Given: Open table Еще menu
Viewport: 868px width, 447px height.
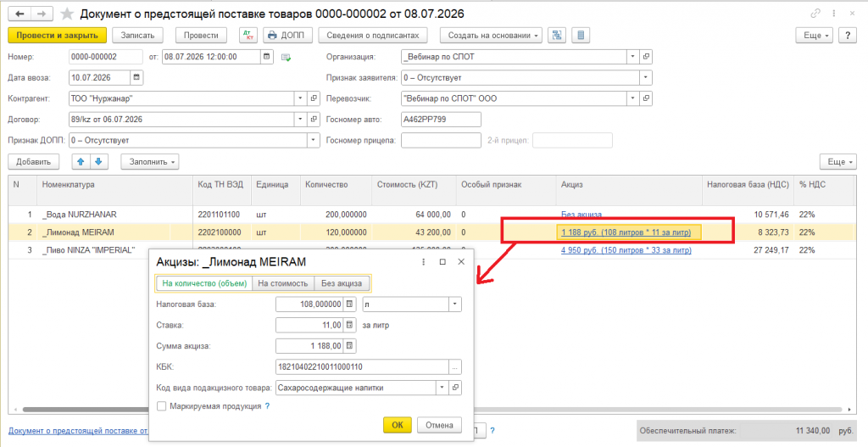Looking at the screenshot, I should [838, 162].
